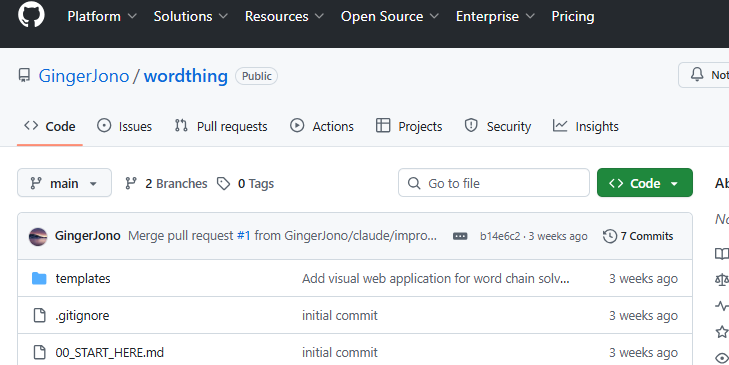The width and height of the screenshot is (729, 365).
Task: Switch to the Pull requests tab
Action: click(x=221, y=126)
